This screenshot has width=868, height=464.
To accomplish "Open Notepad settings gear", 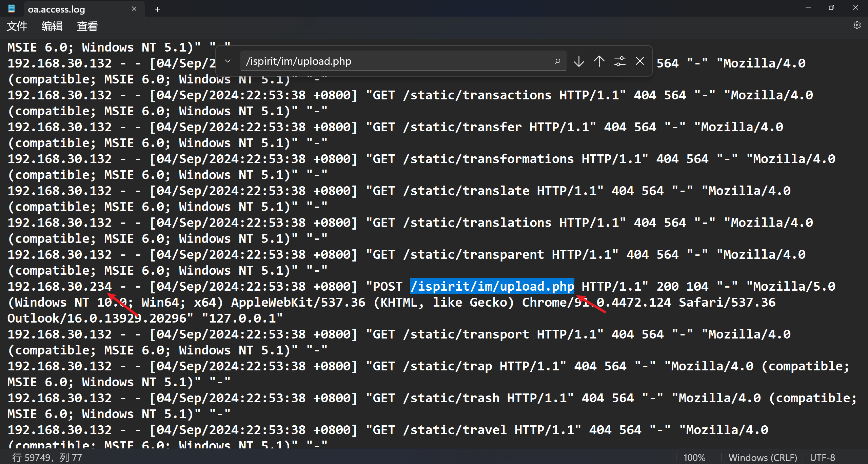I will (x=857, y=25).
